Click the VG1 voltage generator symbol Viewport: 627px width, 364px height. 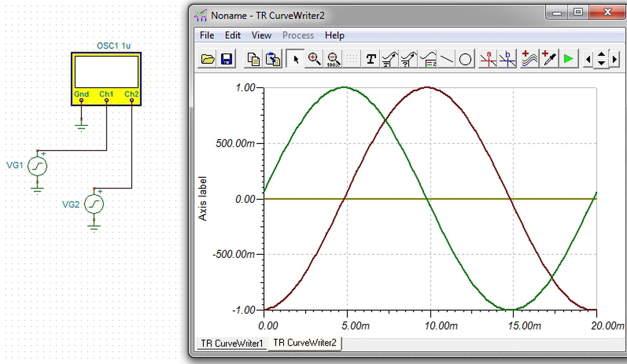point(37,167)
